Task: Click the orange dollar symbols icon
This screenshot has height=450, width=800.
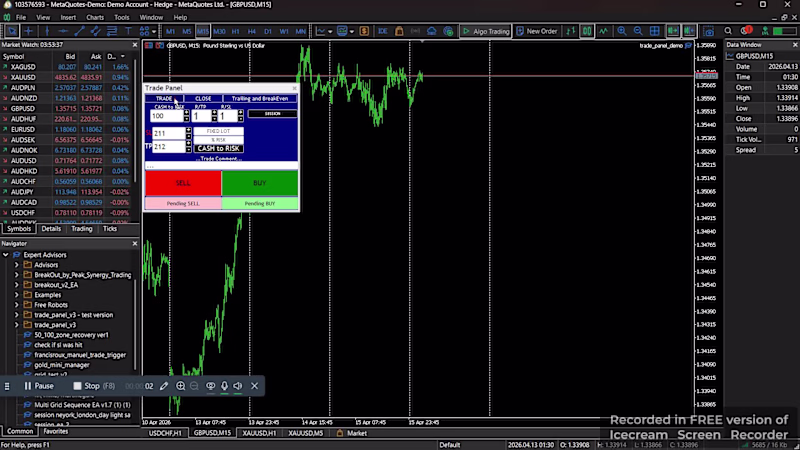Action: [364, 31]
